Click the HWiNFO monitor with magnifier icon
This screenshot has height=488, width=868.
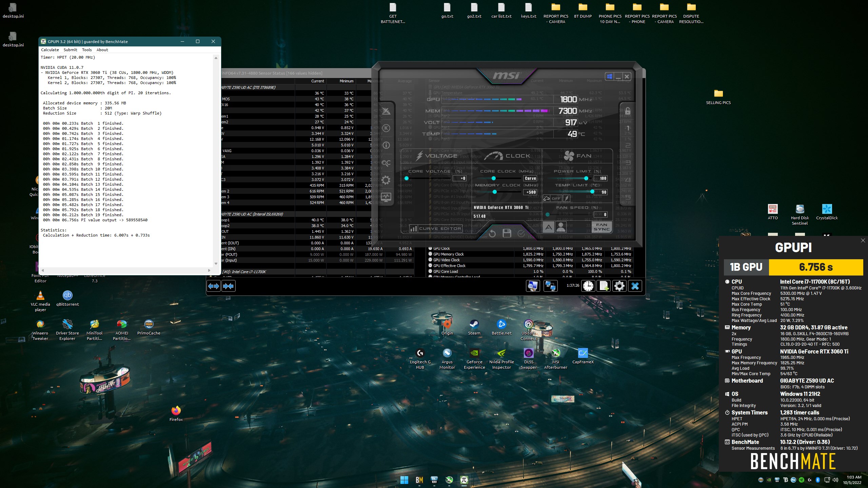[533, 286]
